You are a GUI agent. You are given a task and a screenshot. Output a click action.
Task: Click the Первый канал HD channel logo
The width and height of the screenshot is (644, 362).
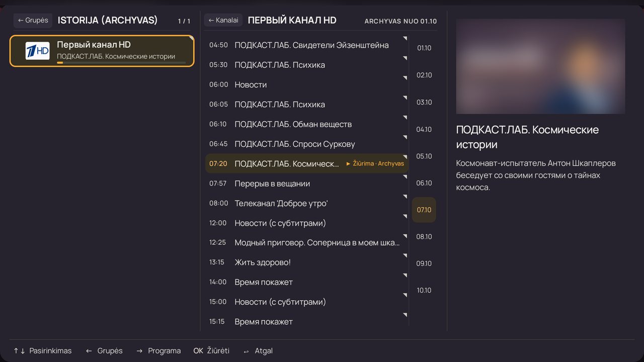(38, 51)
